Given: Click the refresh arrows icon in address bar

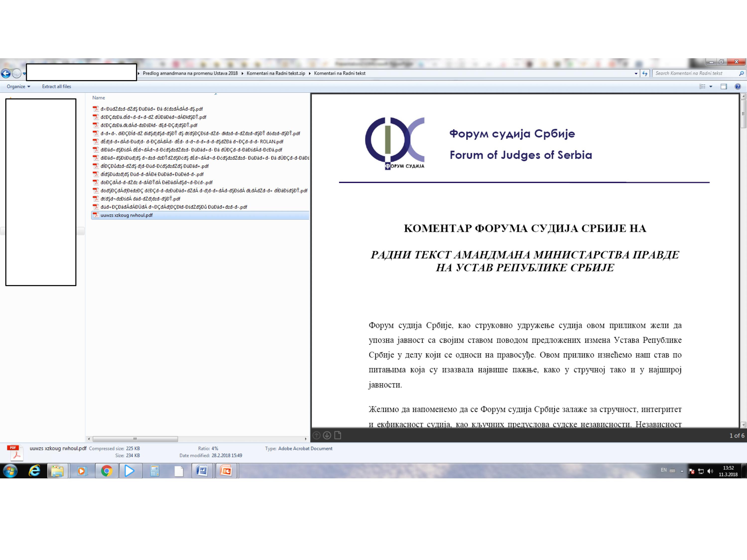Looking at the screenshot, I should point(645,73).
